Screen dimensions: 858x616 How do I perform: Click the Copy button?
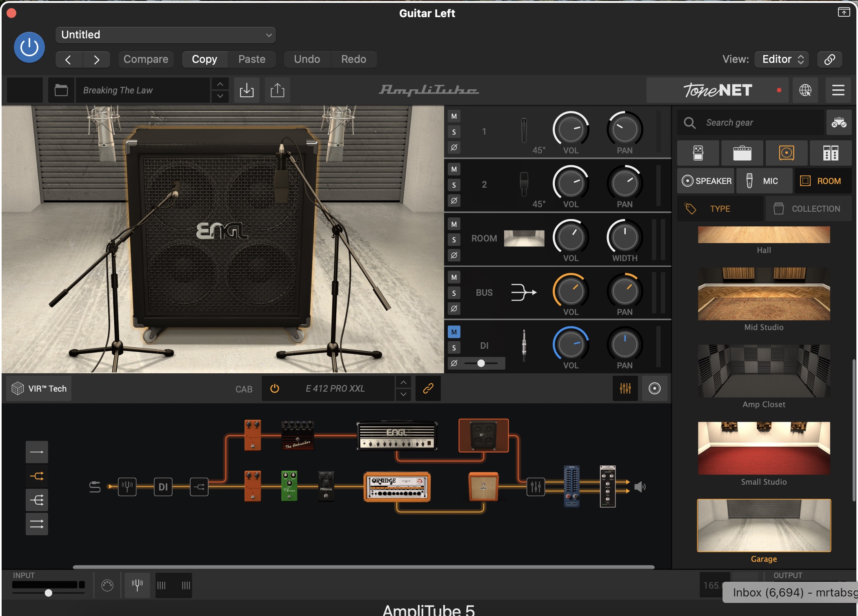204,60
